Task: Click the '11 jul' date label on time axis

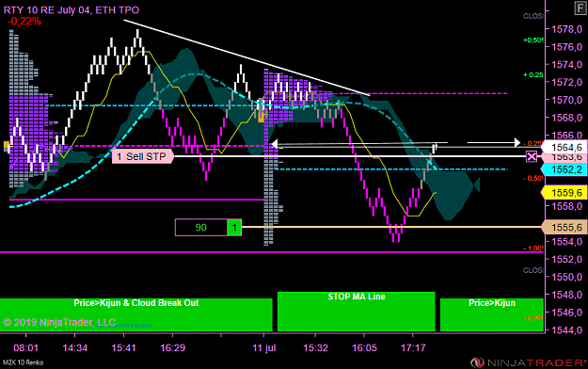Action: tap(264, 348)
